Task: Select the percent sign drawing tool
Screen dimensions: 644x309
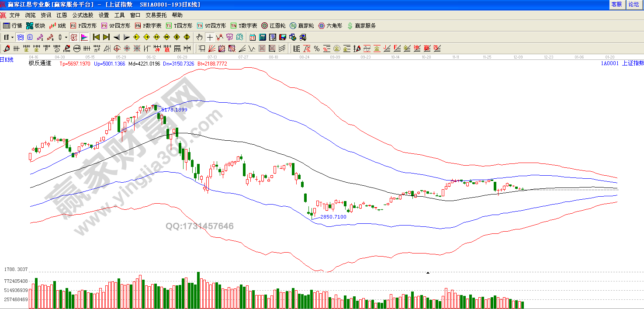Action: point(316,49)
